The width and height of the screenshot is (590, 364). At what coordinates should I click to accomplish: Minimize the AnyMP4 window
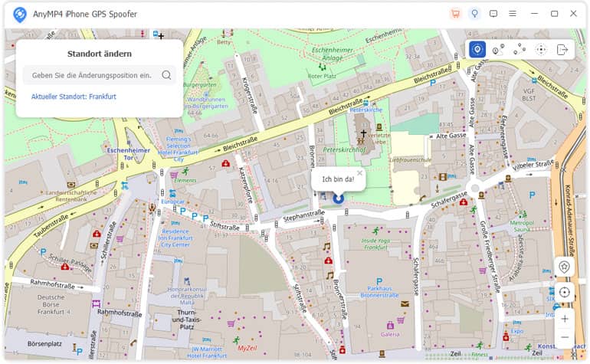click(x=534, y=14)
